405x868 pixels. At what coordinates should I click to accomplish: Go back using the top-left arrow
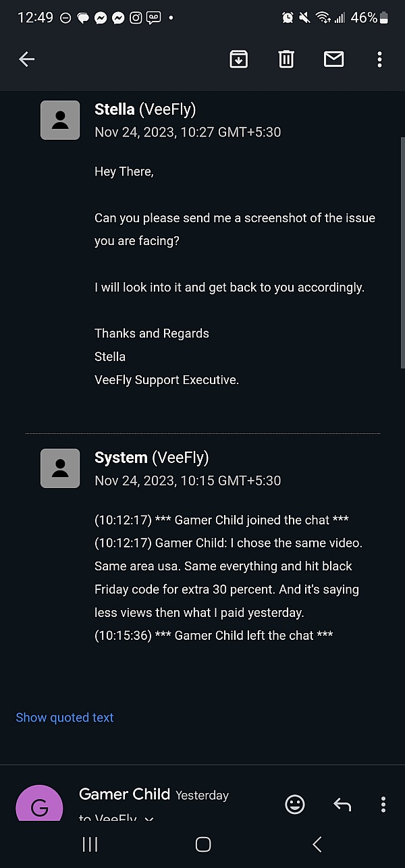coord(26,59)
